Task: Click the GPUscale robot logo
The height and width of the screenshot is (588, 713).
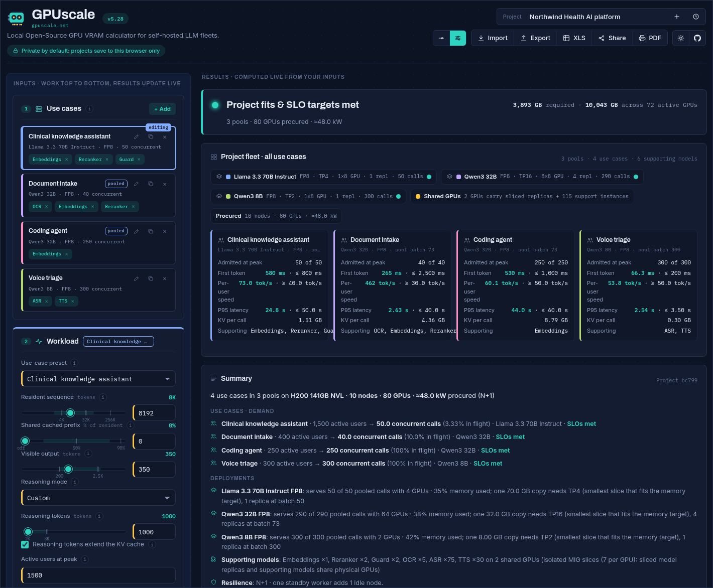Action: click(17, 19)
